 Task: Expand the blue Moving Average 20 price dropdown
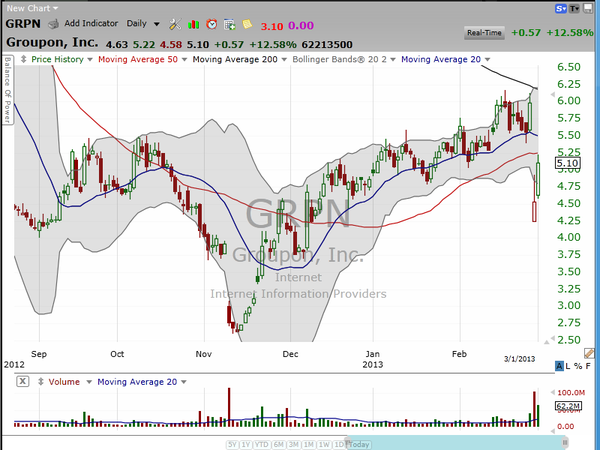coord(487,59)
